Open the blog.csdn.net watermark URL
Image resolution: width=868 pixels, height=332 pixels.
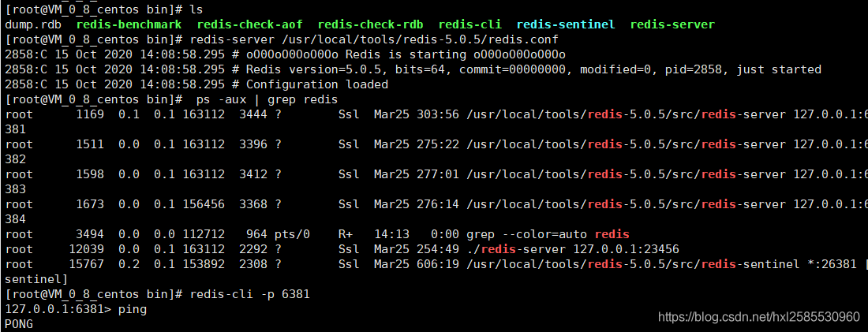tap(758, 317)
